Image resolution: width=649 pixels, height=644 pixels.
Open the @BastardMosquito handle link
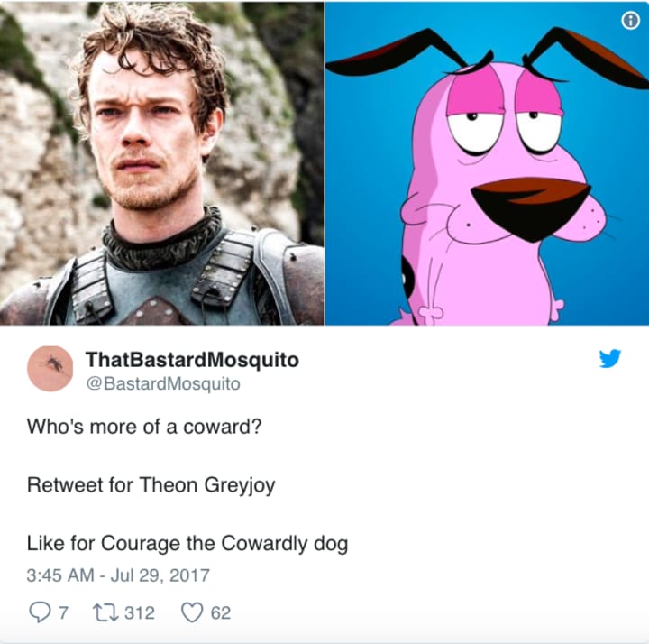[163, 383]
